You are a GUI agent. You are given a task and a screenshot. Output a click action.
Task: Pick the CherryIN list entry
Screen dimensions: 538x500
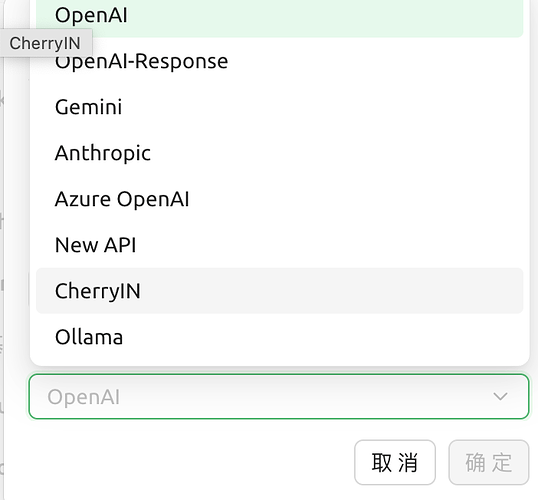(279, 291)
